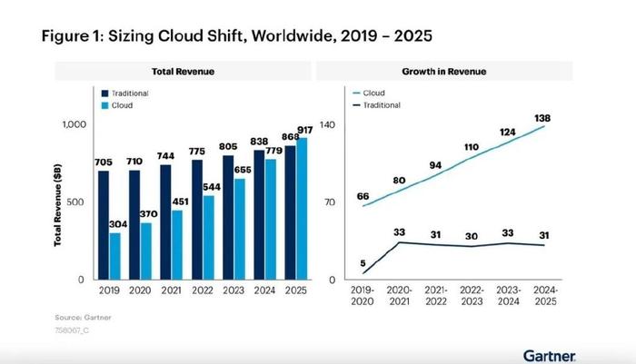
Task: Select the Growth in Revenue panel header
Action: pyautogui.click(x=444, y=72)
